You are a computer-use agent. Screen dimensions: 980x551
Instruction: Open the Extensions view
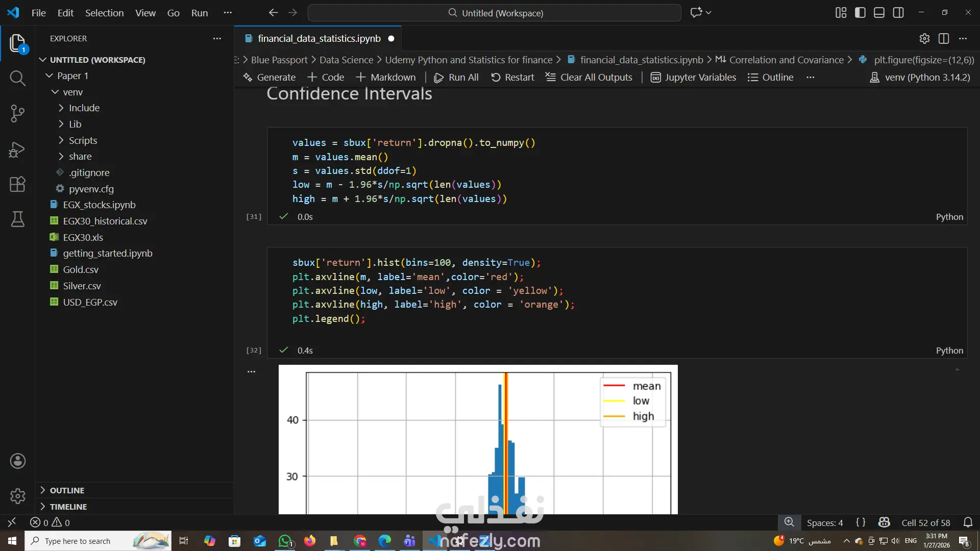click(17, 184)
